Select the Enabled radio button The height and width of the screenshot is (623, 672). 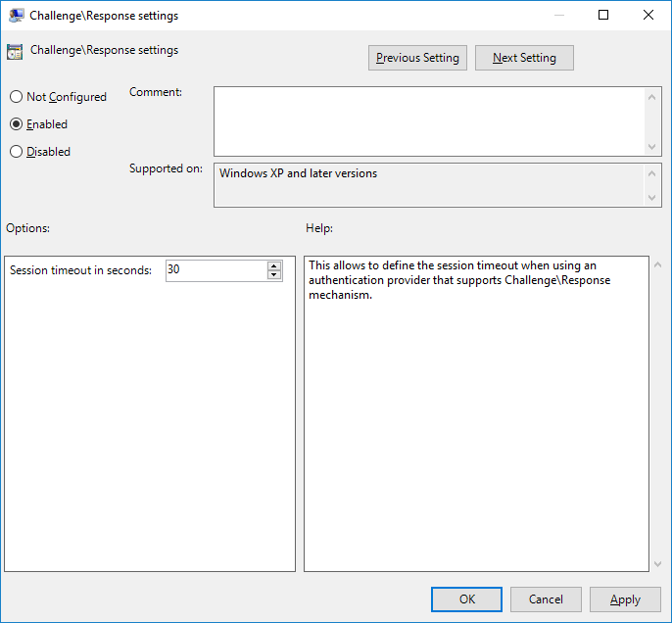pos(16,124)
